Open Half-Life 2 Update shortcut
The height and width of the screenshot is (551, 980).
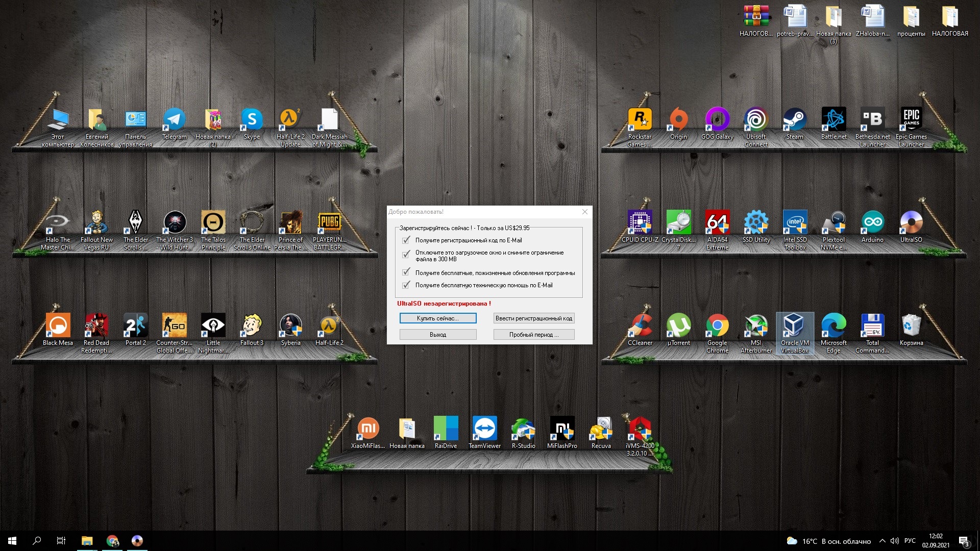click(x=290, y=128)
